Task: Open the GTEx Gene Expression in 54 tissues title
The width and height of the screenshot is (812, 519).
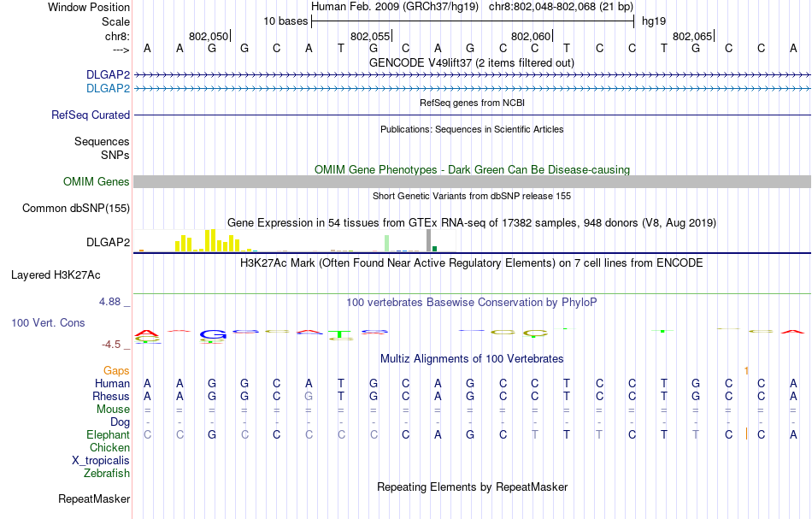Action: [472, 222]
